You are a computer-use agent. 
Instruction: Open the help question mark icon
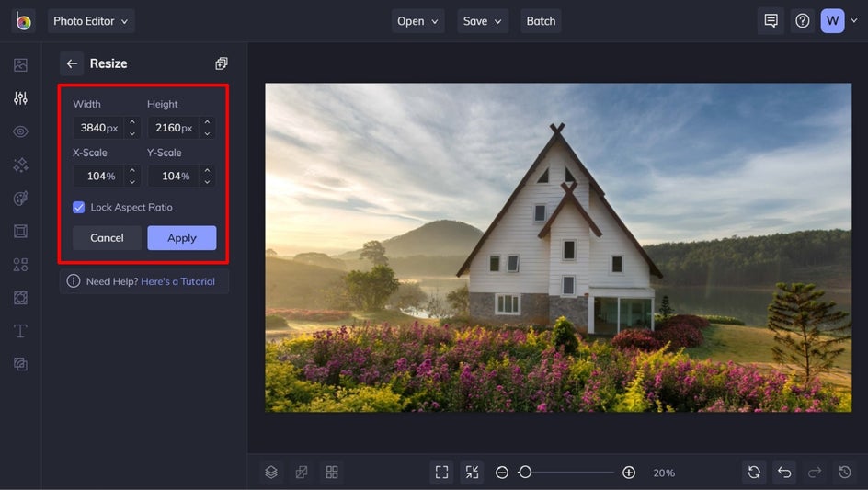[802, 21]
